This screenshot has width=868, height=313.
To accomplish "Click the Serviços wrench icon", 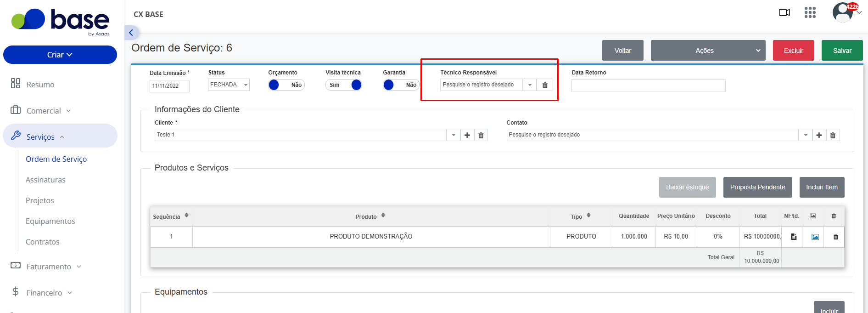I will point(16,135).
